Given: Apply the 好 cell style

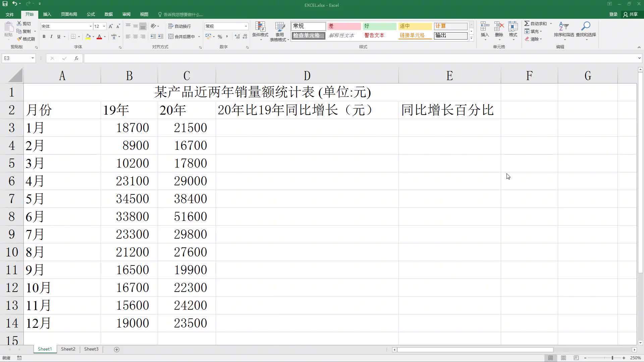Looking at the screenshot, I should pos(379,26).
